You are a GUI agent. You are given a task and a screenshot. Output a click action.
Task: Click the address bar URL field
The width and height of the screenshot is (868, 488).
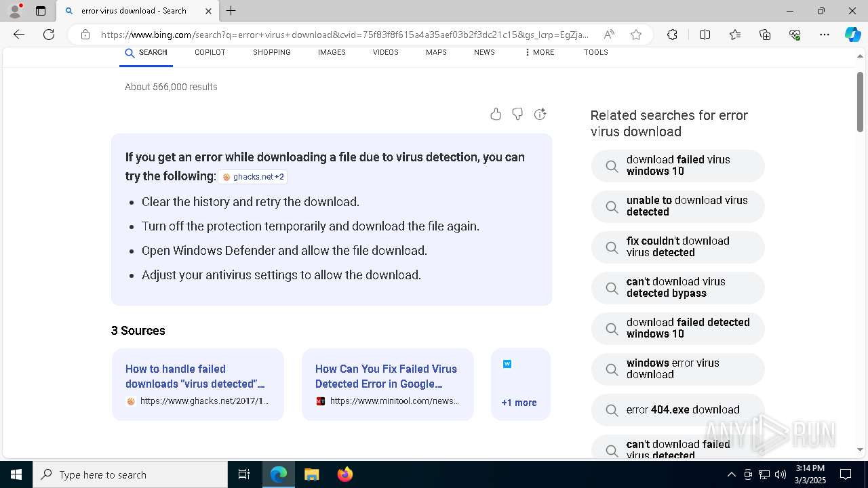(344, 35)
